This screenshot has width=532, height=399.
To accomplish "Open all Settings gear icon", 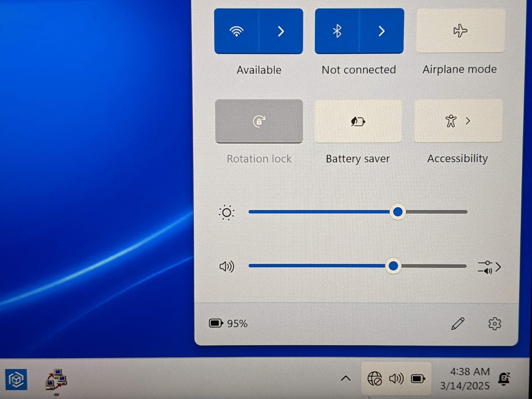I will click(x=495, y=324).
